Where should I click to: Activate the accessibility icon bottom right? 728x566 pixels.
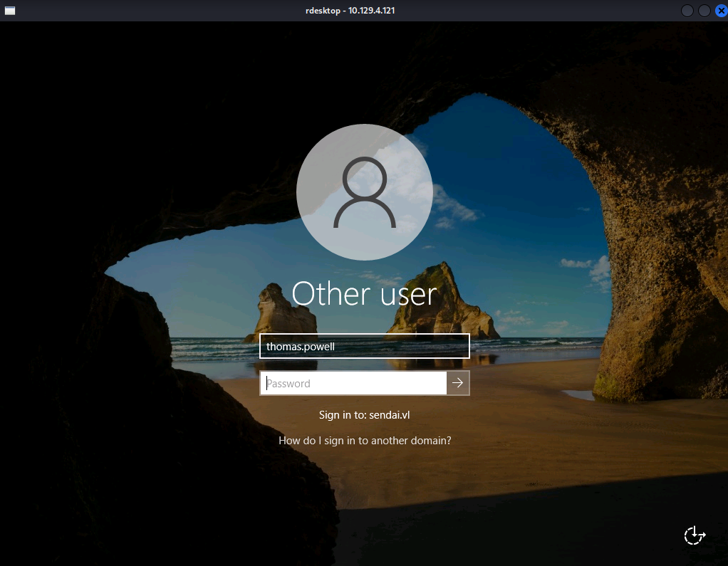point(694,535)
